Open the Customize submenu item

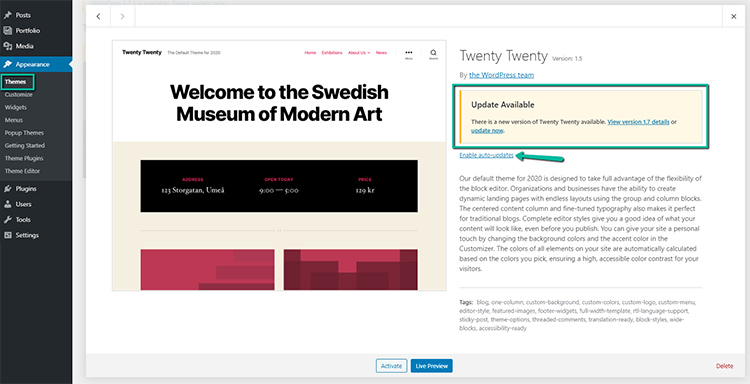tap(19, 95)
